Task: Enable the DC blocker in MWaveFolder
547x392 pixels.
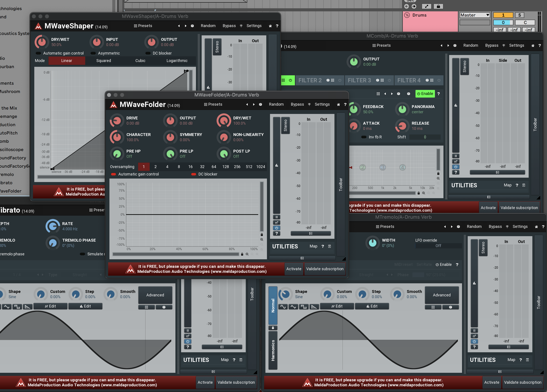Action: point(204,174)
